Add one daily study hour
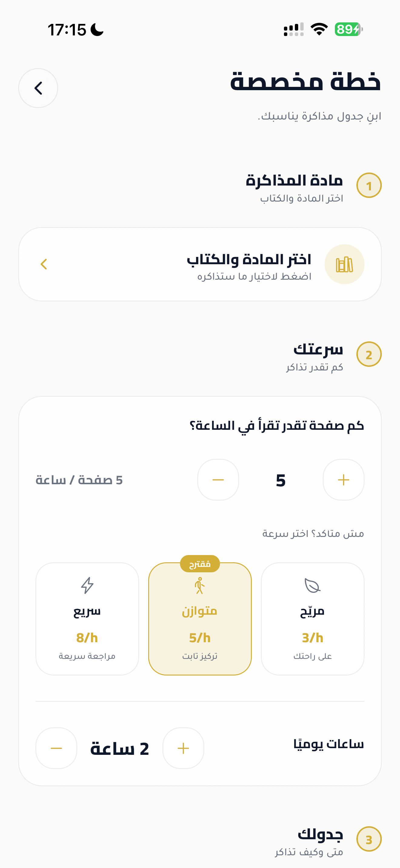This screenshot has width=400, height=868. [x=183, y=748]
